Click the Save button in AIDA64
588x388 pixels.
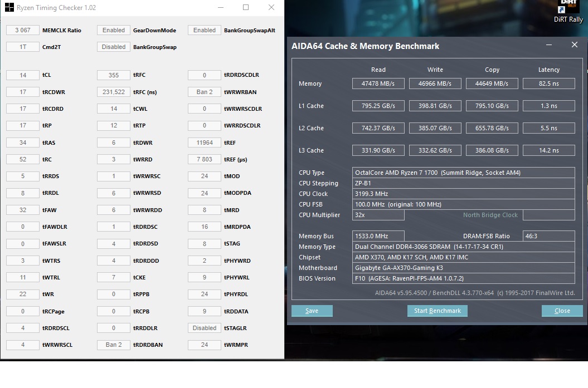pos(312,311)
